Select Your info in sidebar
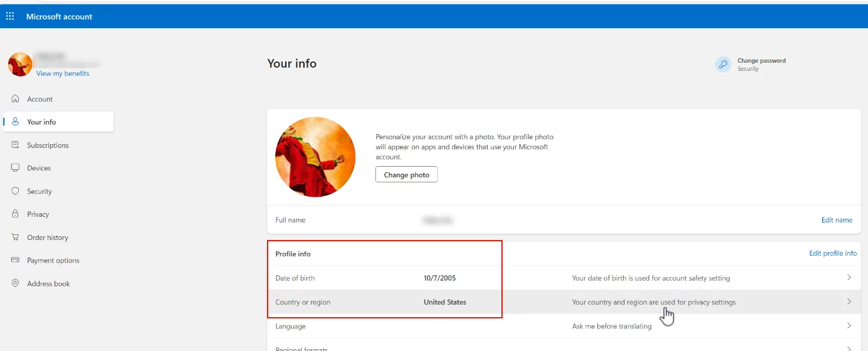Viewport: 868px width, 351px height. coord(58,122)
